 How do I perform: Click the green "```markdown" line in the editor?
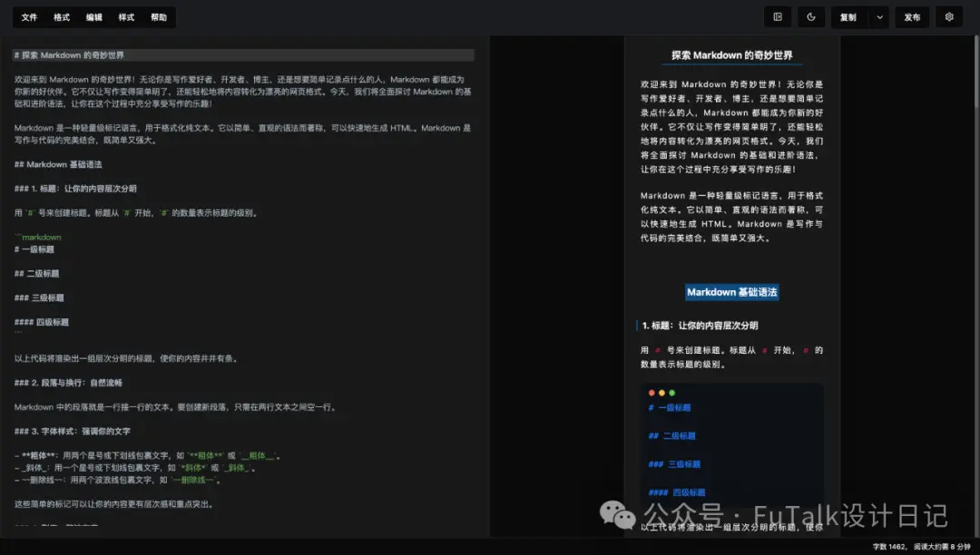click(37, 238)
